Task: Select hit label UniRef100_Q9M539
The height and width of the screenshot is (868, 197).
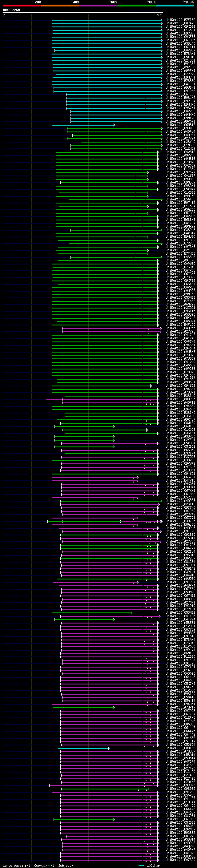Action: pos(180,183)
